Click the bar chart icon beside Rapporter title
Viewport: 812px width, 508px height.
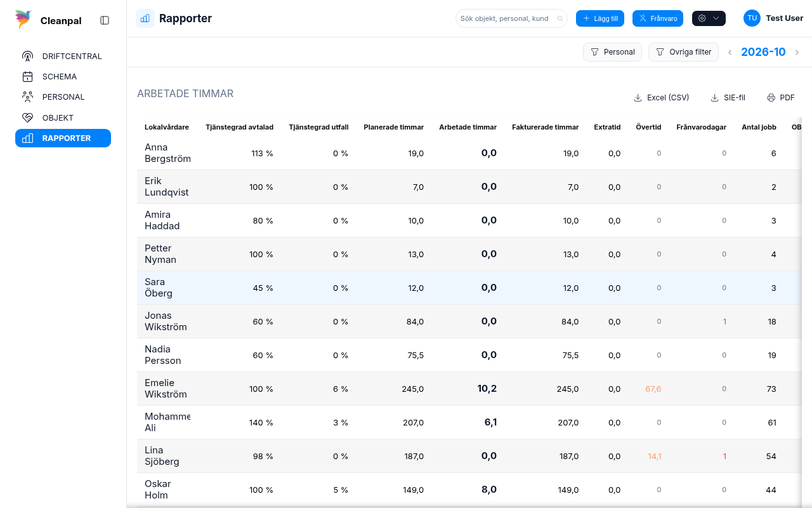tap(145, 18)
